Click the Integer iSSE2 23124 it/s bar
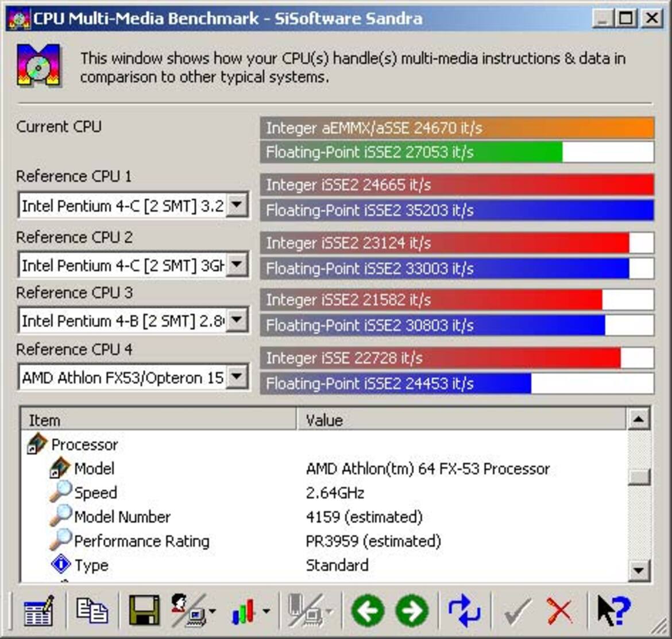This screenshot has width=672, height=639. tap(457, 243)
